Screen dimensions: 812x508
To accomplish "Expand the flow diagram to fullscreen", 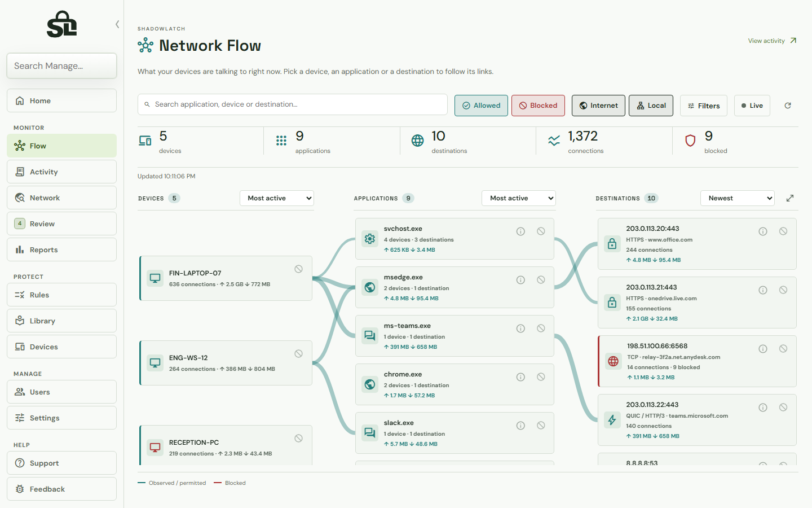I will [x=790, y=198].
